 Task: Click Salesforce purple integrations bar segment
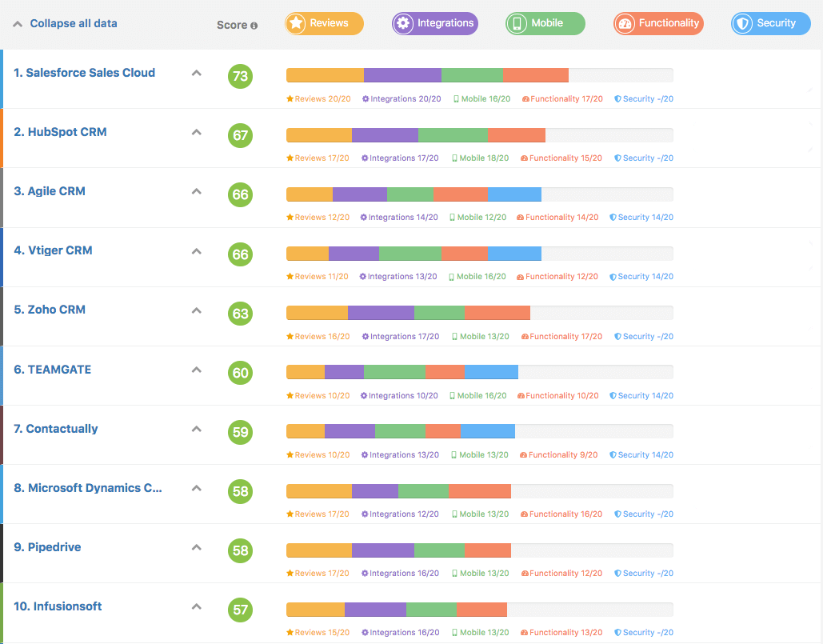(x=402, y=75)
